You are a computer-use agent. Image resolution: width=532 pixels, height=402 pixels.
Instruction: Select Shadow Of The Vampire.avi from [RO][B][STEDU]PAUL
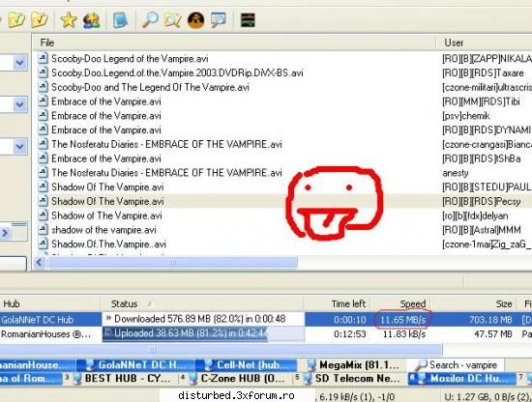tap(107, 187)
